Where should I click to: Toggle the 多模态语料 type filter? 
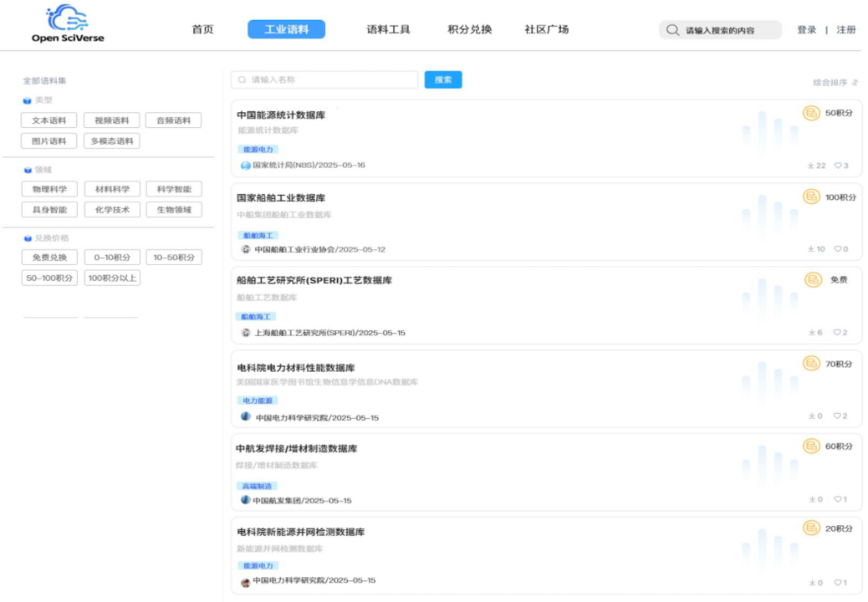click(112, 141)
